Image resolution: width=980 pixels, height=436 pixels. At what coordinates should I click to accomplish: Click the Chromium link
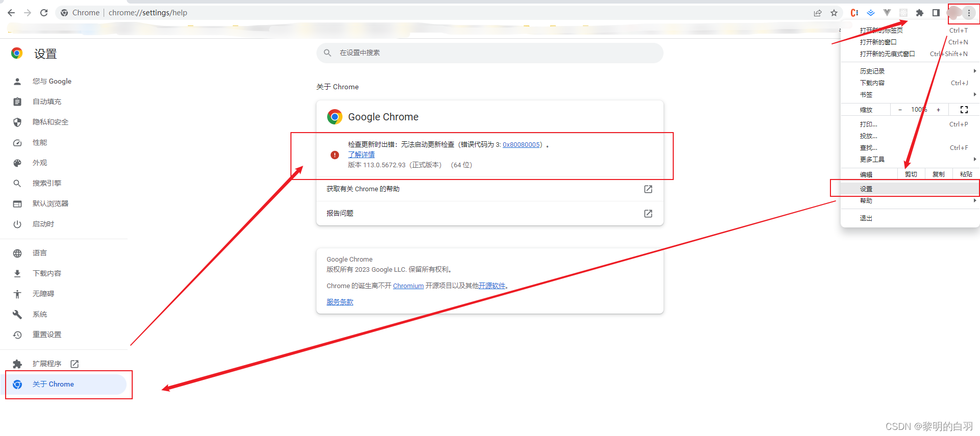point(408,286)
